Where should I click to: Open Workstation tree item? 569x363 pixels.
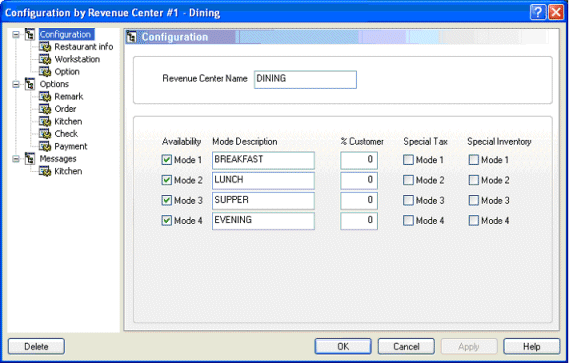(x=77, y=59)
